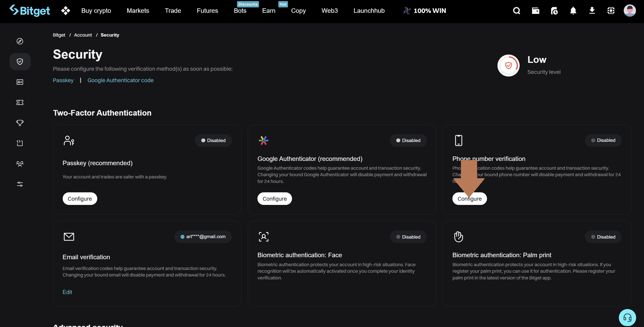The width and height of the screenshot is (644, 327).
Task: Open the all-apps grid icon
Action: (66, 11)
